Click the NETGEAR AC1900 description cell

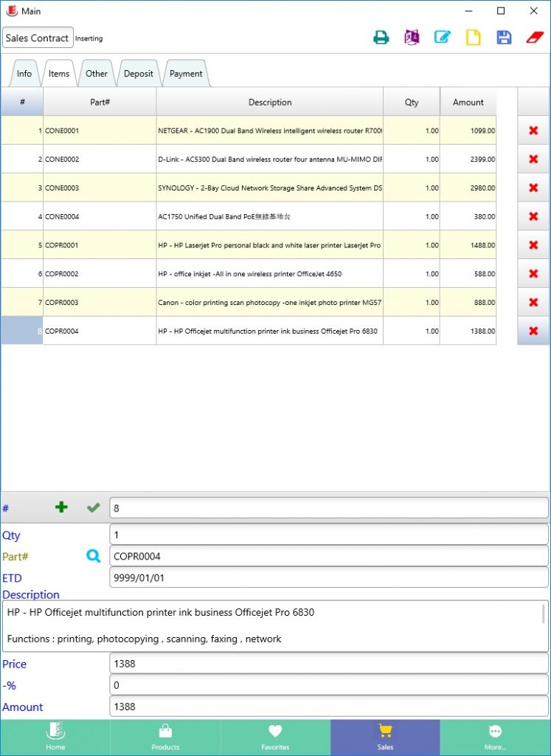pos(270,131)
